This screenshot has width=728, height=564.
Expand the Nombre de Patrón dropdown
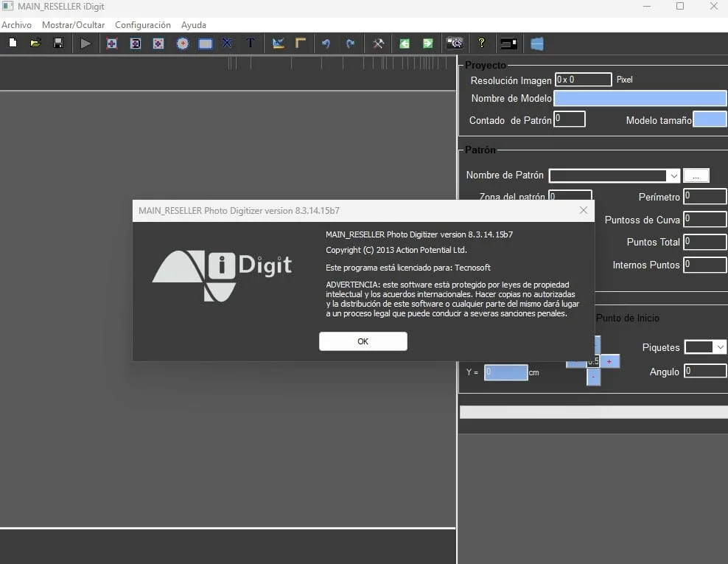673,176
